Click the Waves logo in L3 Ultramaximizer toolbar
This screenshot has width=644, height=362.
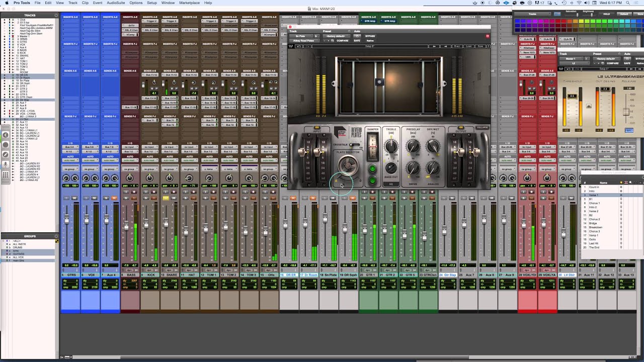point(561,68)
